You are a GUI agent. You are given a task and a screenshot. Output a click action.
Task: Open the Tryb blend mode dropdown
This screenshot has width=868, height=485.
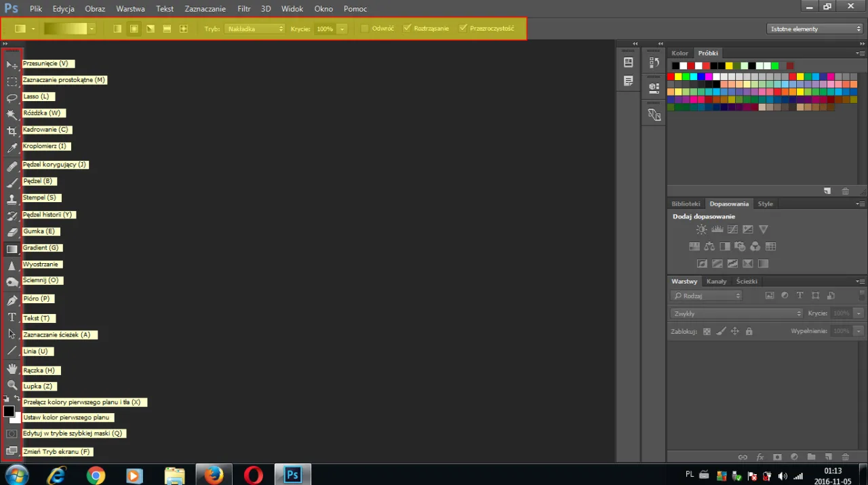click(x=254, y=28)
